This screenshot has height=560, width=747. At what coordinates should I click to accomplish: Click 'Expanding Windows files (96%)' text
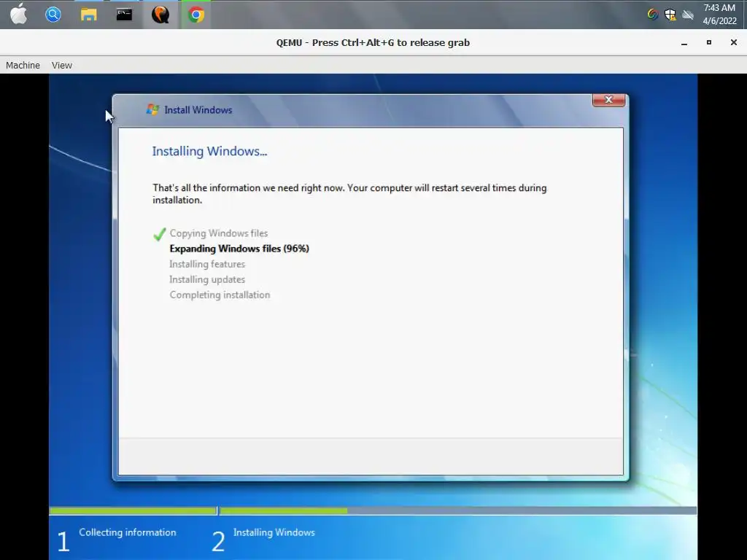[x=239, y=249]
